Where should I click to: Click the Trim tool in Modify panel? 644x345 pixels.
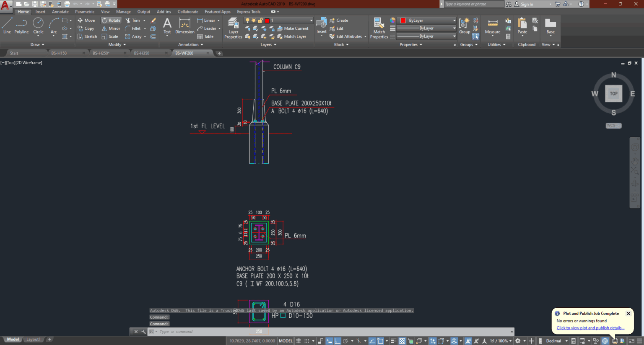pyautogui.click(x=133, y=20)
